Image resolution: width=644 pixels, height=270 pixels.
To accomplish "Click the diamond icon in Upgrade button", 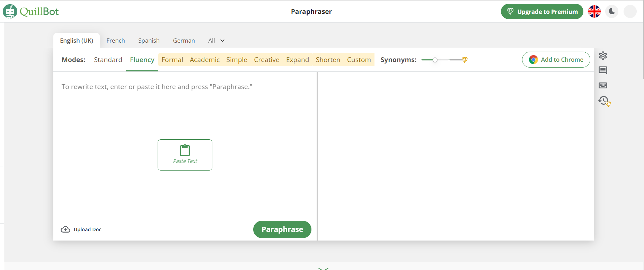I will point(510,11).
